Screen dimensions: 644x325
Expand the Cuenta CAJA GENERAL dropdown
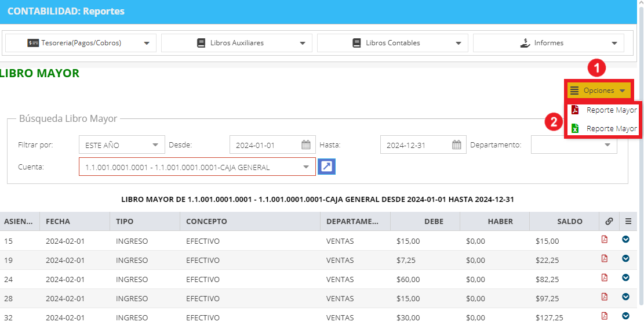[197, 167]
